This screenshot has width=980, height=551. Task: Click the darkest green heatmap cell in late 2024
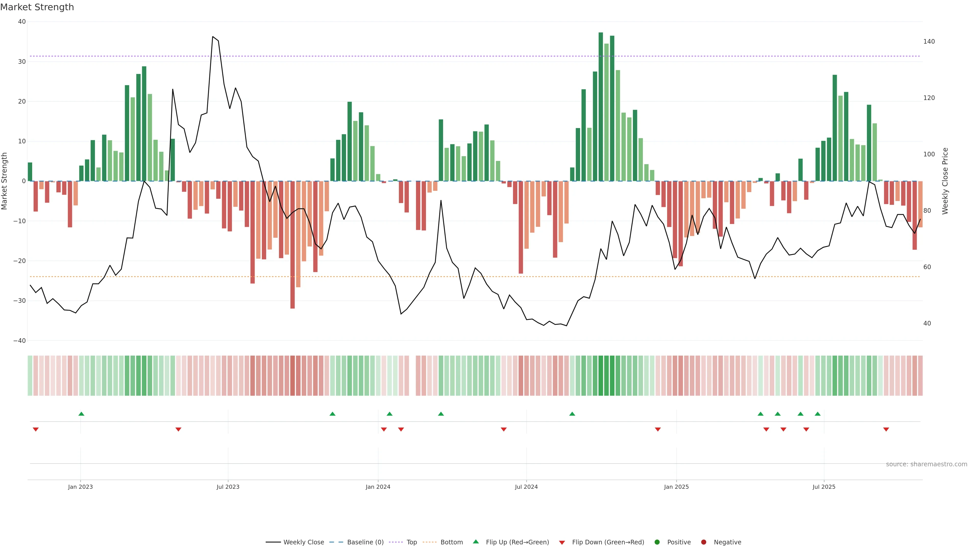point(601,375)
